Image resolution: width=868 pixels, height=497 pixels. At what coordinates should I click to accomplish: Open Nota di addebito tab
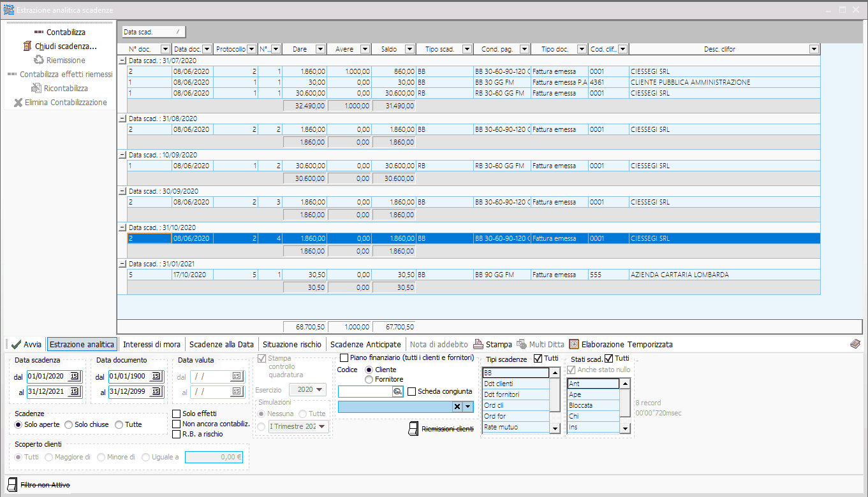(x=439, y=344)
